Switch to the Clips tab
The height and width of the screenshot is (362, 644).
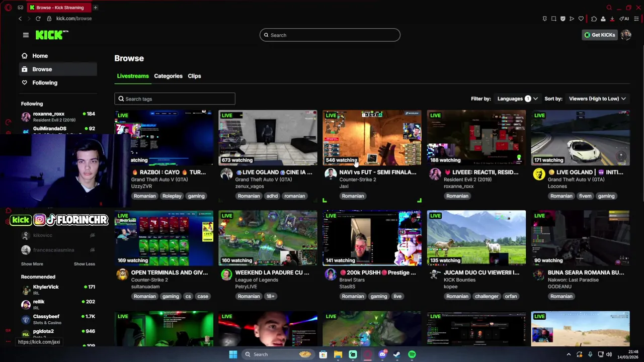[x=194, y=76]
